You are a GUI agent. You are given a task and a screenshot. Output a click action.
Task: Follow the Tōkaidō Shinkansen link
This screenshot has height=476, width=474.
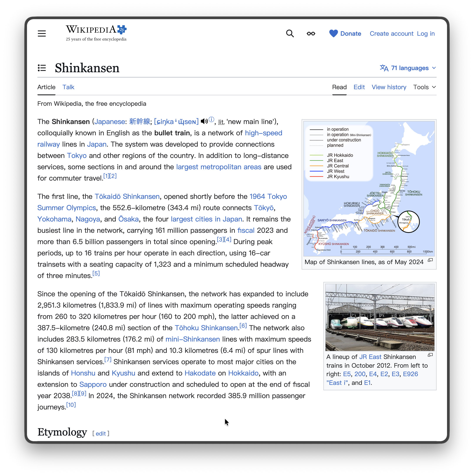coord(127,196)
